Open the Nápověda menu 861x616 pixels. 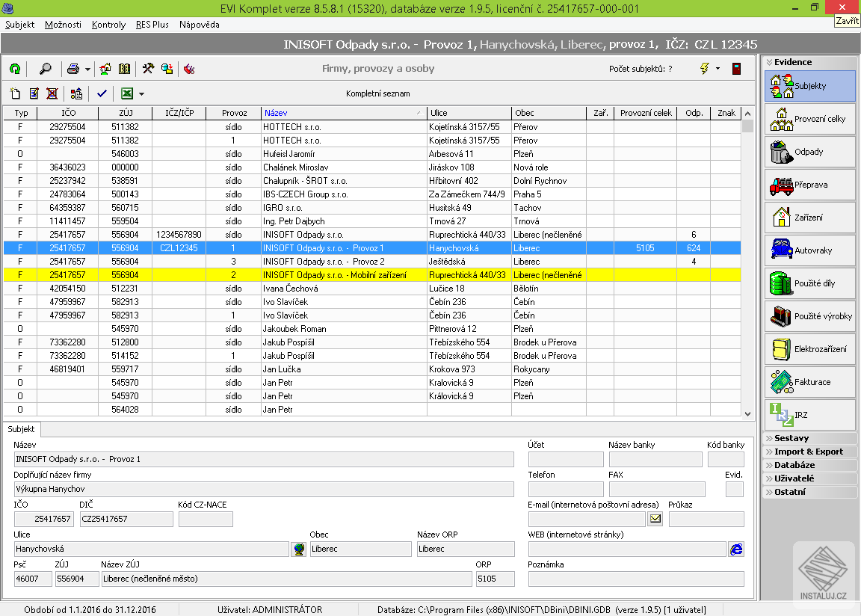[x=200, y=25]
